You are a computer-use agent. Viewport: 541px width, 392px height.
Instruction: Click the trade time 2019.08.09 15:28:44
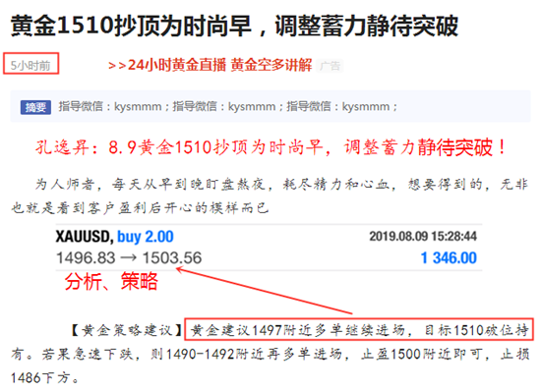(423, 237)
